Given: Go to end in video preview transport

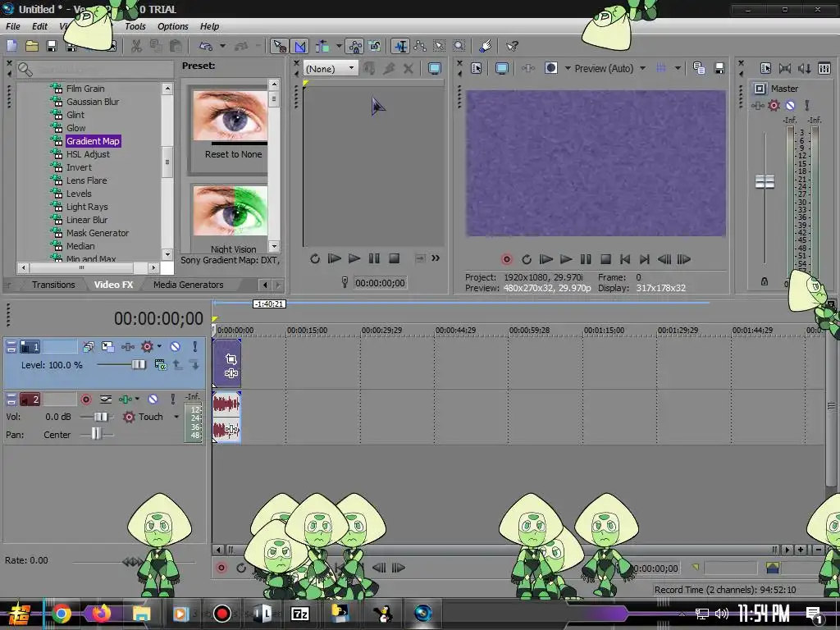Looking at the screenshot, I should pyautogui.click(x=645, y=259).
